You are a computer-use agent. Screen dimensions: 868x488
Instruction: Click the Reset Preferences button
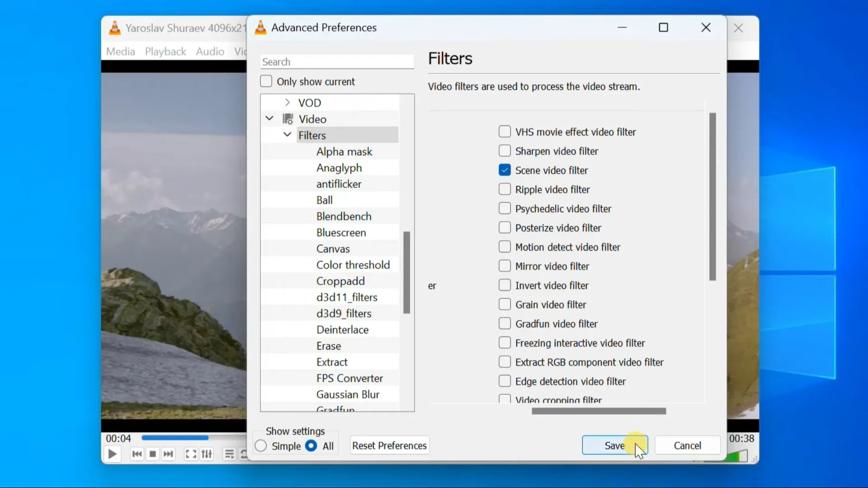click(x=389, y=446)
